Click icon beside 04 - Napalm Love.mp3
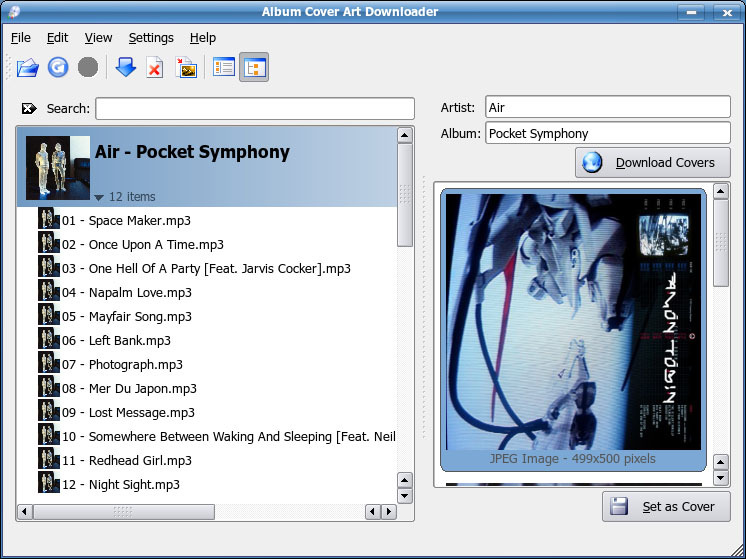The width and height of the screenshot is (746, 559). pyautogui.click(x=49, y=290)
